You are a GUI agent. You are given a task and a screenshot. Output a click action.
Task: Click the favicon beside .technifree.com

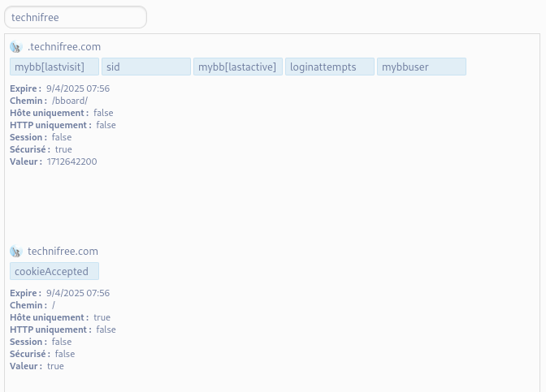15,47
